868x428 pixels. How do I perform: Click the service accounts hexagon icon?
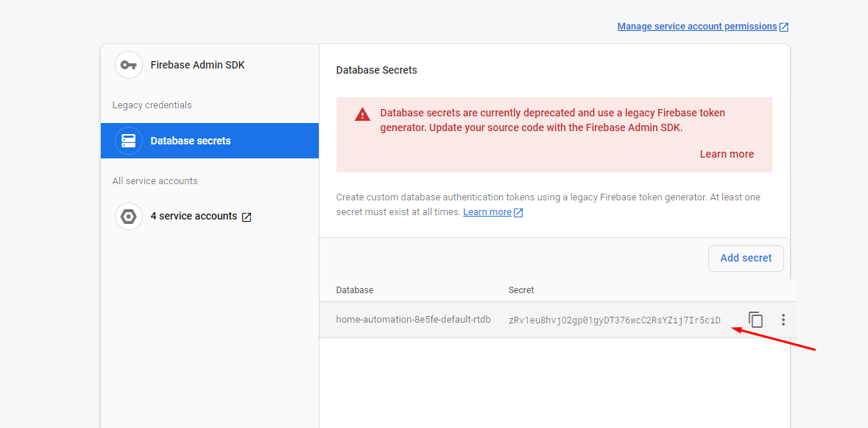point(129,217)
